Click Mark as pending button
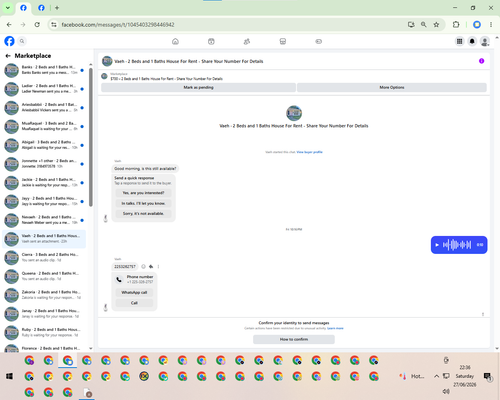 [x=198, y=87]
